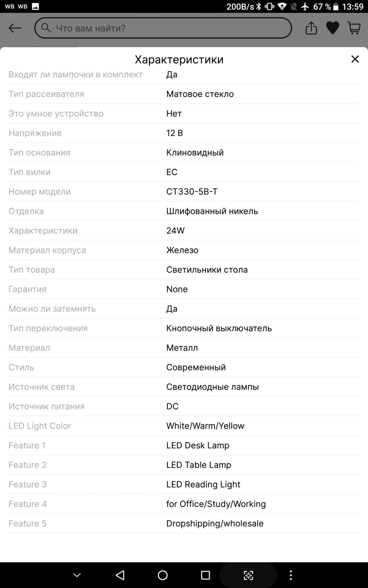This screenshot has width=368, height=588.
Task: Collapse navigation bar with chevron down
Action: (x=77, y=575)
